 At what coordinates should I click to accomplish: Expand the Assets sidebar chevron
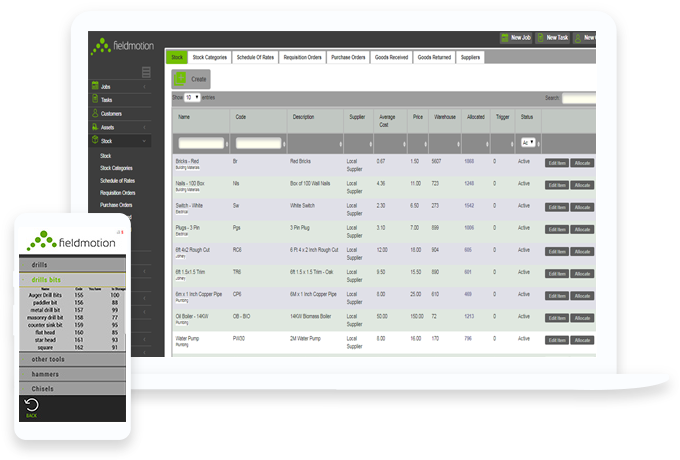(144, 127)
